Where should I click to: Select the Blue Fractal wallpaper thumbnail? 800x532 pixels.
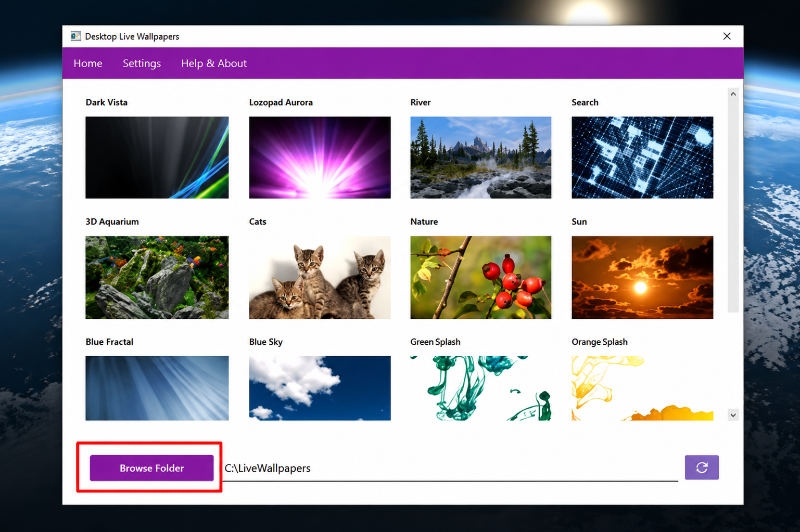tap(157, 388)
